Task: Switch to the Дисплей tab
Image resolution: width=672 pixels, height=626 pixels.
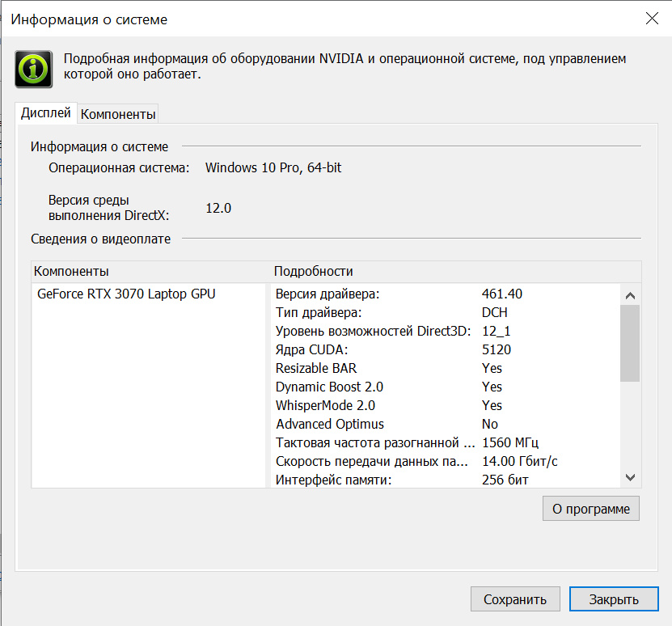Action: (46, 113)
